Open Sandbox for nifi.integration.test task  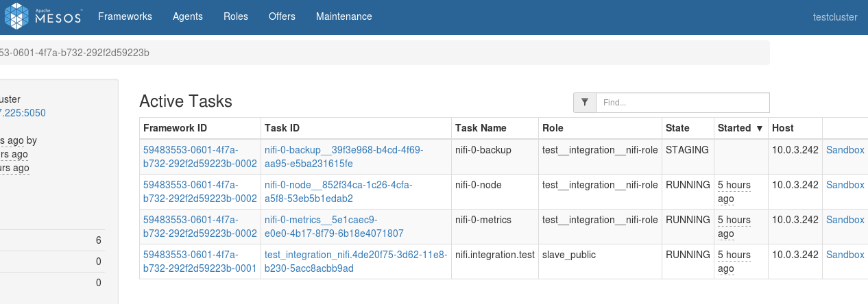pyautogui.click(x=845, y=255)
